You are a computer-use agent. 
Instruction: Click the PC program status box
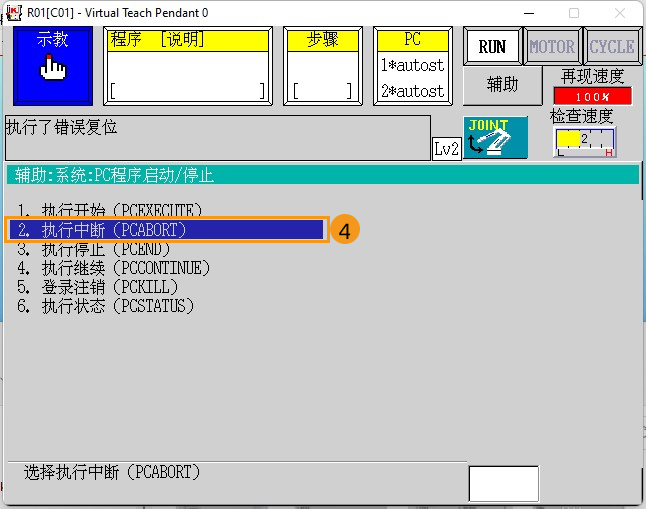click(x=413, y=66)
